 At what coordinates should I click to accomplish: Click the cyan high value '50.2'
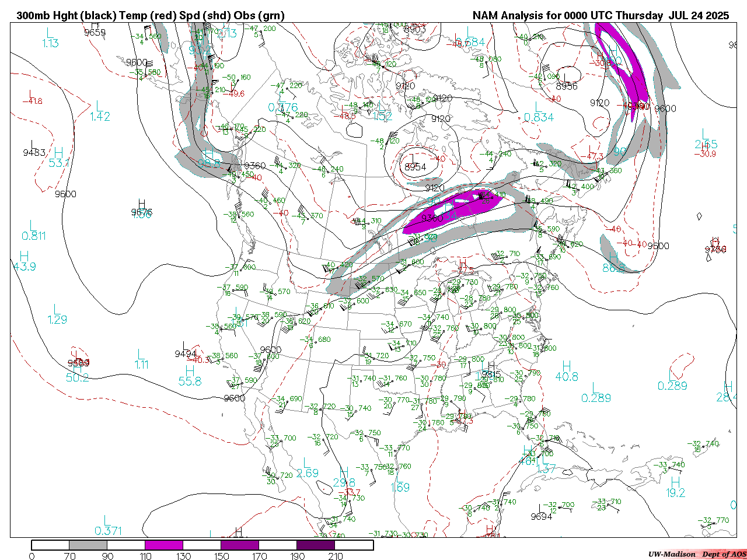[77, 378]
